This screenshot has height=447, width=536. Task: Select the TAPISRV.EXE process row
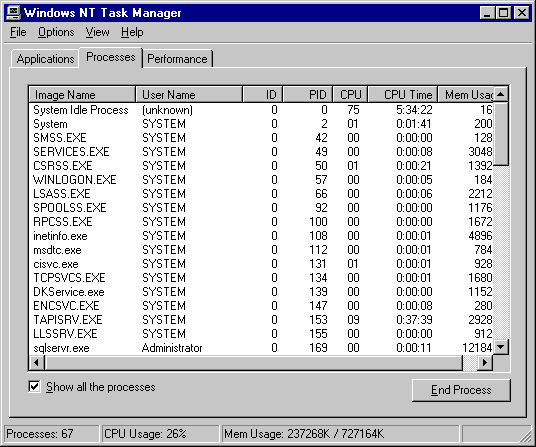coord(261,320)
